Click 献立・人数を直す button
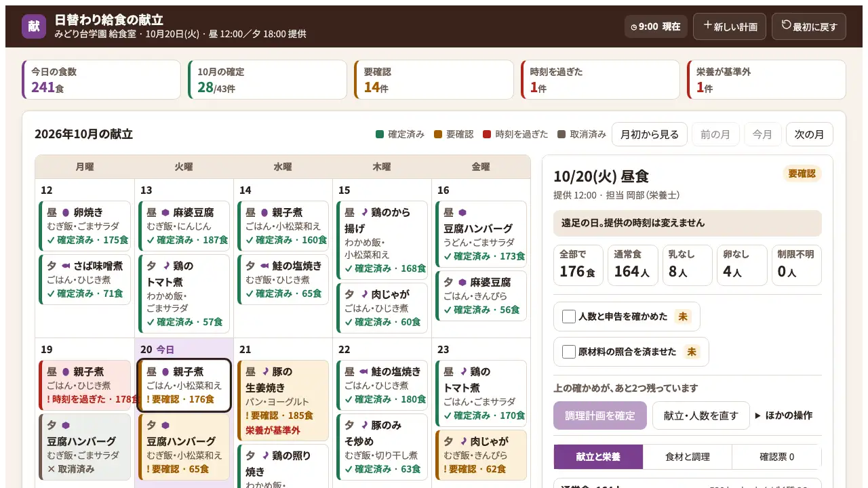 [x=701, y=415]
